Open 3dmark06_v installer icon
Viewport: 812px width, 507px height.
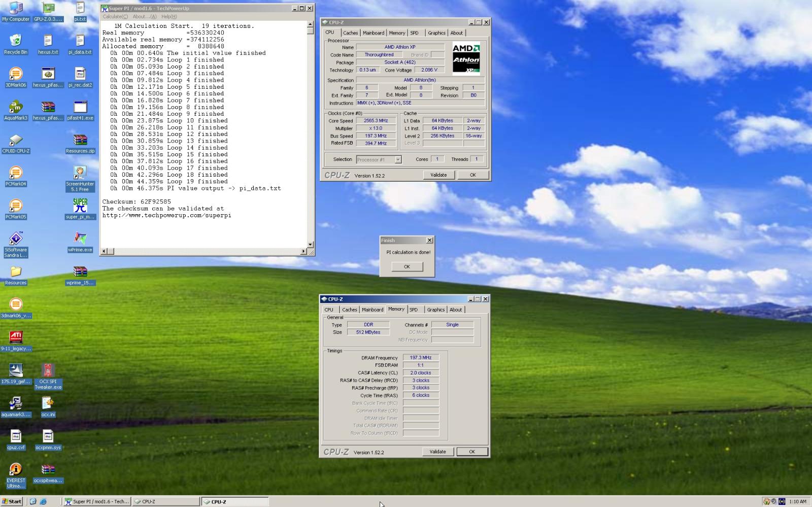(16, 308)
